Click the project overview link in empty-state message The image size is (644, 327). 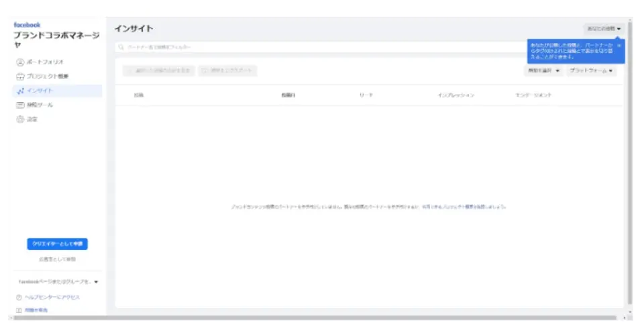tap(464, 207)
